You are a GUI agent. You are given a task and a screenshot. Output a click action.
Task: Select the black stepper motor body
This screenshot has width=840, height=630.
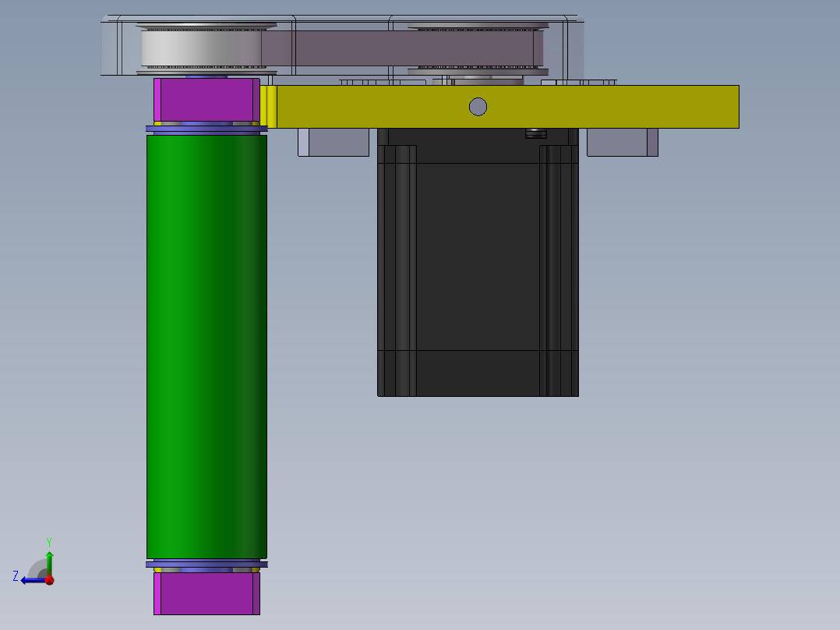point(478,262)
